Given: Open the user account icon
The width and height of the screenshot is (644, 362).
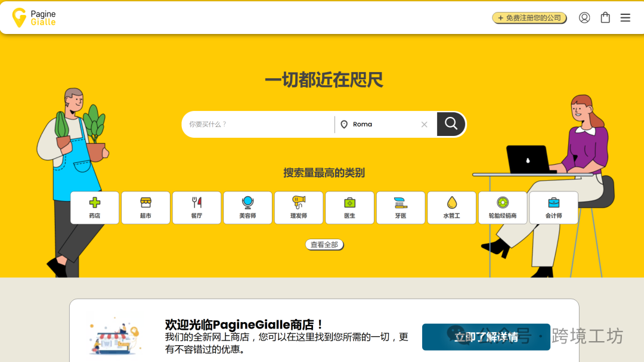Looking at the screenshot, I should [x=584, y=18].
